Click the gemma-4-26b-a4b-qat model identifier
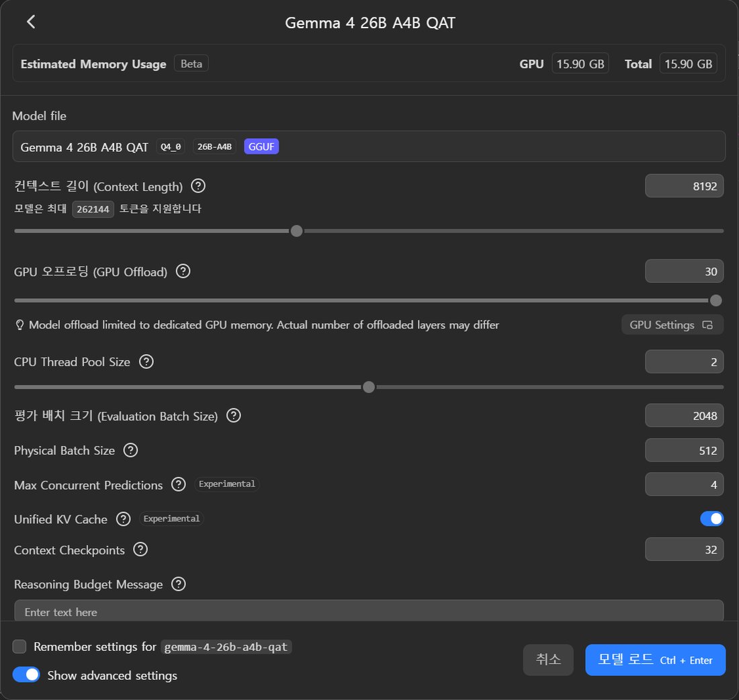The image size is (739, 700). pos(226,647)
